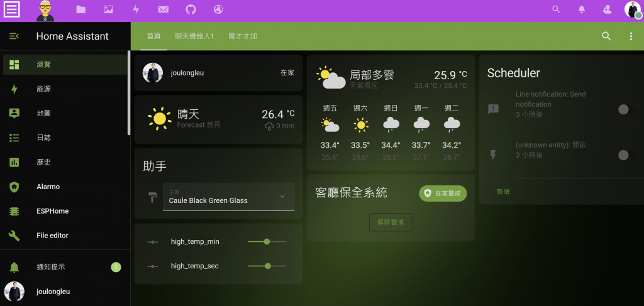Open the mail envelope icon in purple bar
644x306 pixels.
pos(164,9)
